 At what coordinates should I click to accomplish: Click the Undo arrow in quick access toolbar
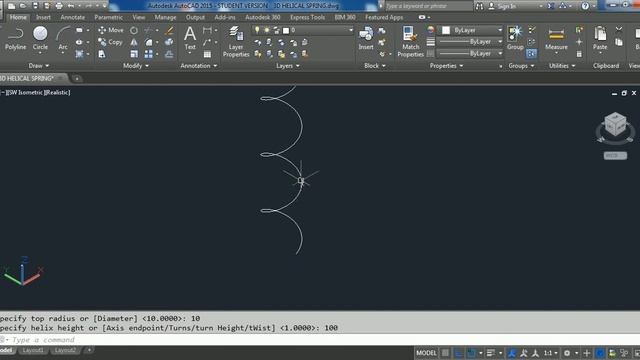coord(71,6)
